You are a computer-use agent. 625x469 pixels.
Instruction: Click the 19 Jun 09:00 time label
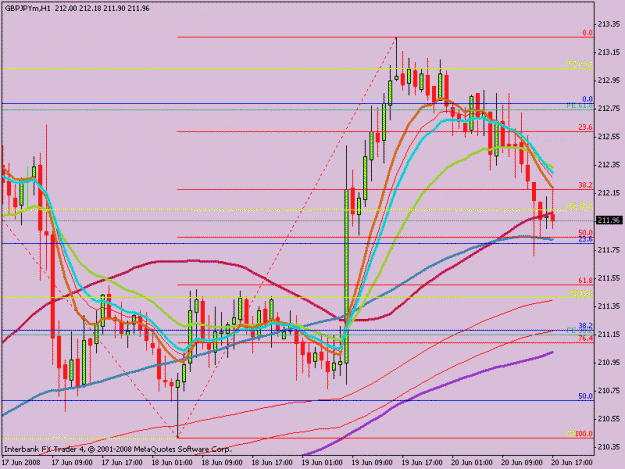pos(372,463)
